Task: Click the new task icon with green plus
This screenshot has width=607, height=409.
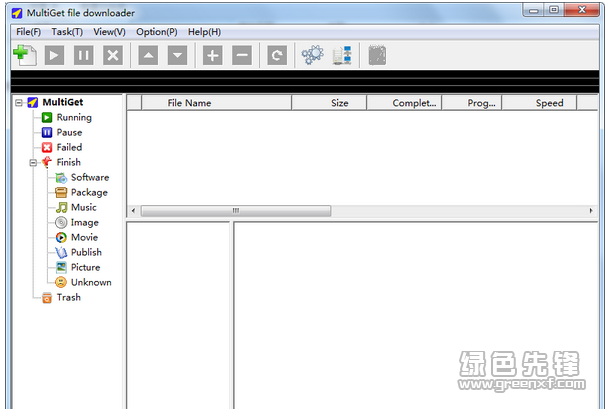Action: [x=25, y=55]
